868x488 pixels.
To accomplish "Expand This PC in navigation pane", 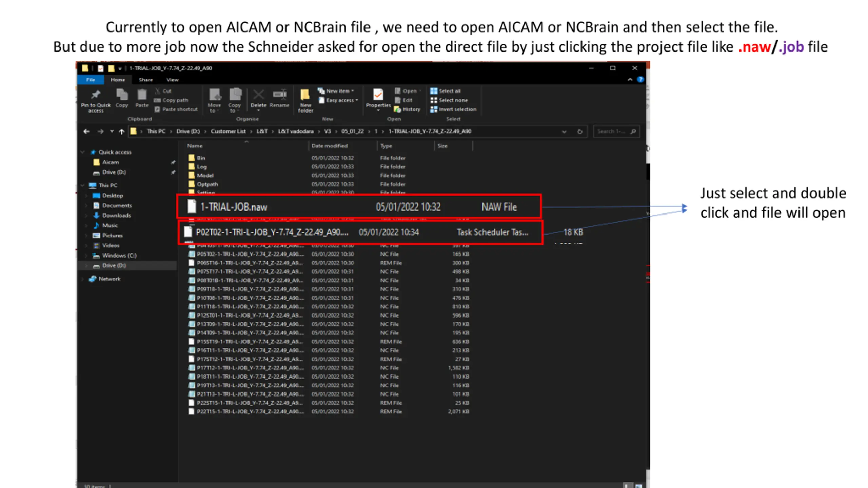I will [82, 185].
